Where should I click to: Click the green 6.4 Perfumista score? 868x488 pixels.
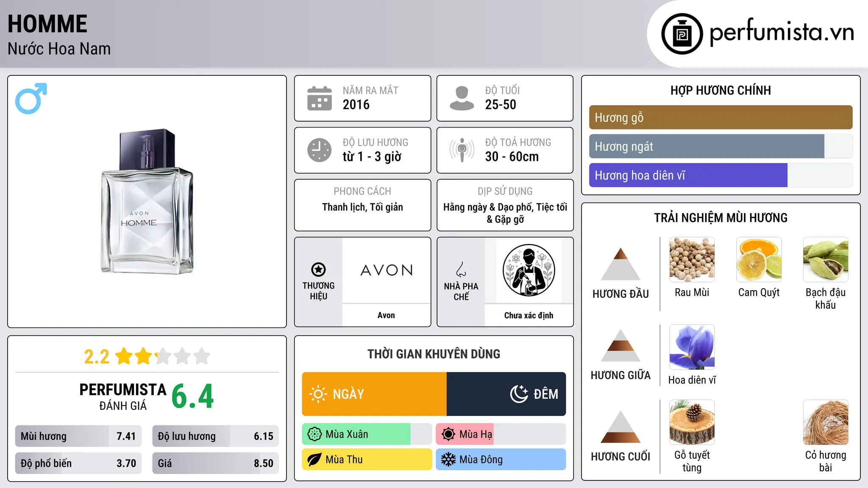pyautogui.click(x=193, y=396)
